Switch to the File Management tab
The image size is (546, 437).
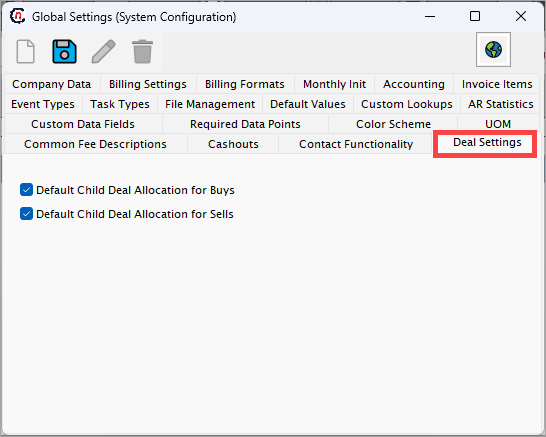tap(210, 104)
